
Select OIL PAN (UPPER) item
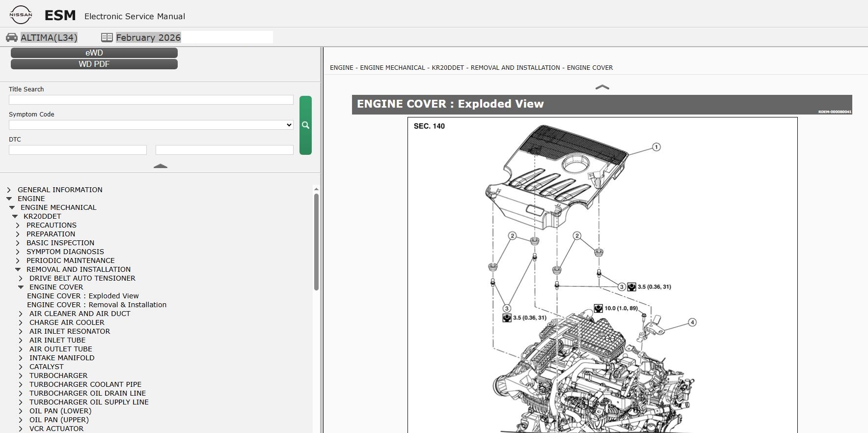click(x=59, y=420)
